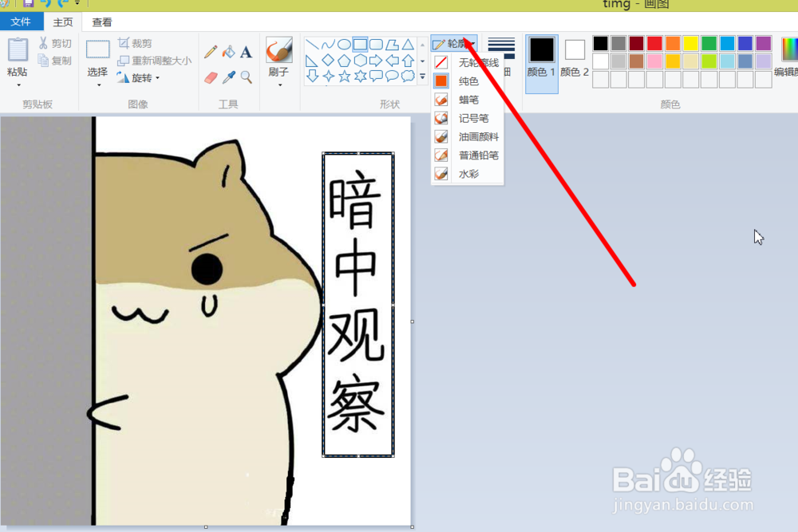The image size is (798, 532).
Task: Select the Fill with color bucket tool
Action: tap(228, 52)
